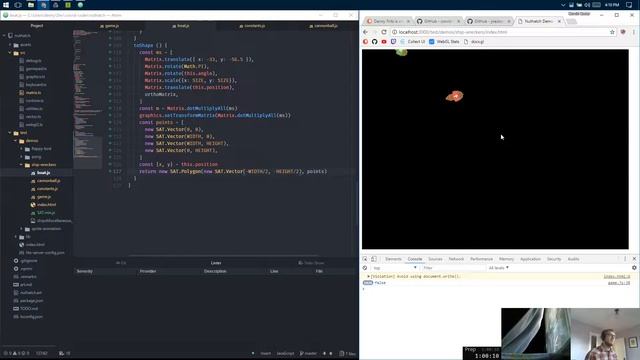Image resolution: width=640 pixels, height=360 pixels.
Task: Click the DevTools inspect element icon
Action: coord(365,259)
